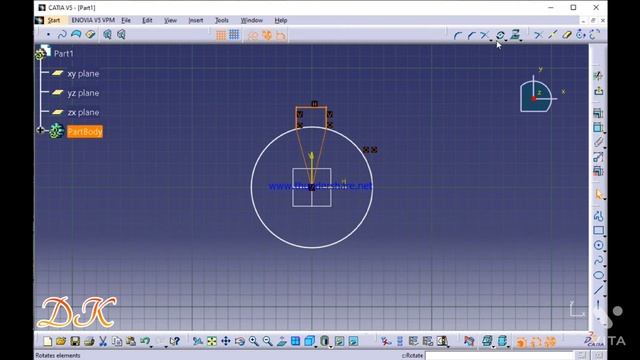Click Save floppy disk icon
The width and height of the screenshot is (640, 360).
pos(75,341)
